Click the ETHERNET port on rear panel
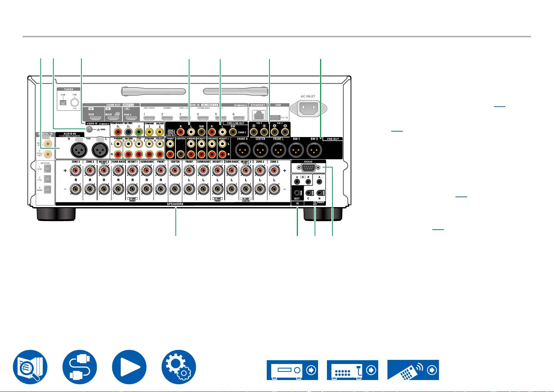 [259, 115]
